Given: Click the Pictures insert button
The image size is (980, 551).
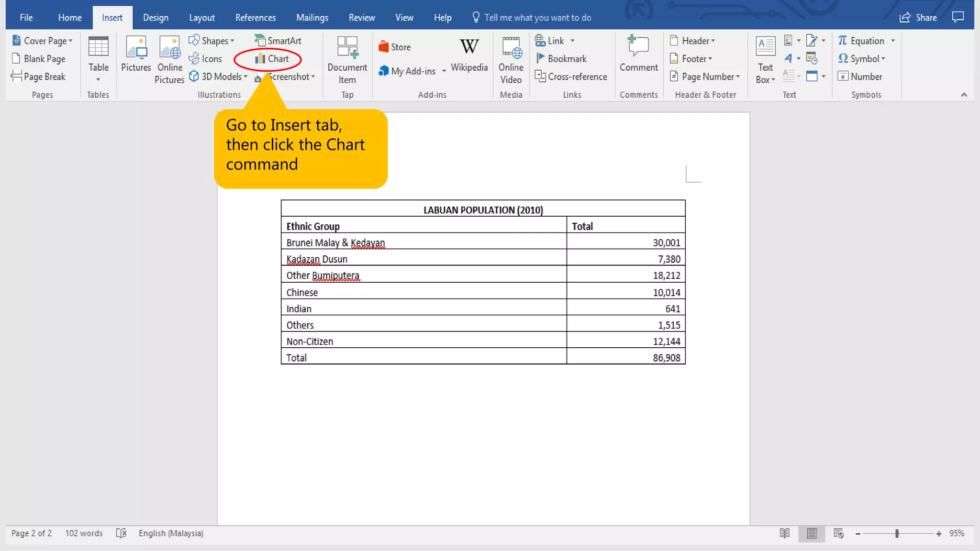Looking at the screenshot, I should (x=136, y=54).
